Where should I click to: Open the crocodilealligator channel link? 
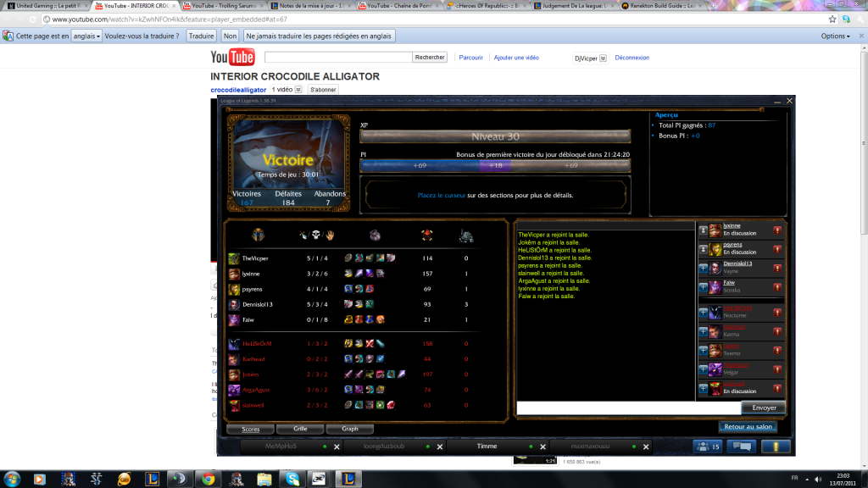[x=238, y=90]
